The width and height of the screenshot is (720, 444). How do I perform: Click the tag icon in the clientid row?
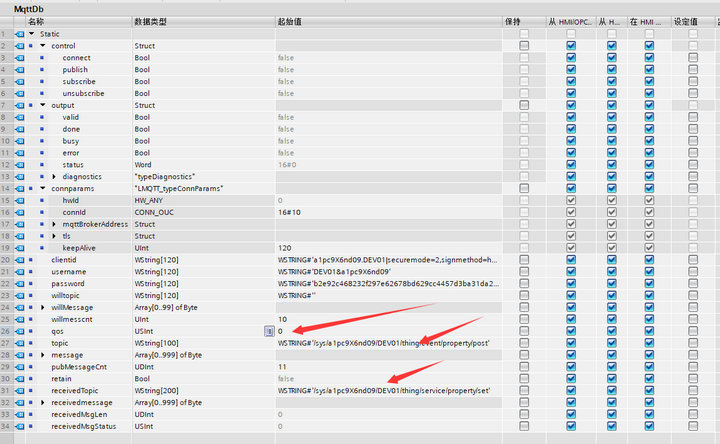click(x=20, y=259)
